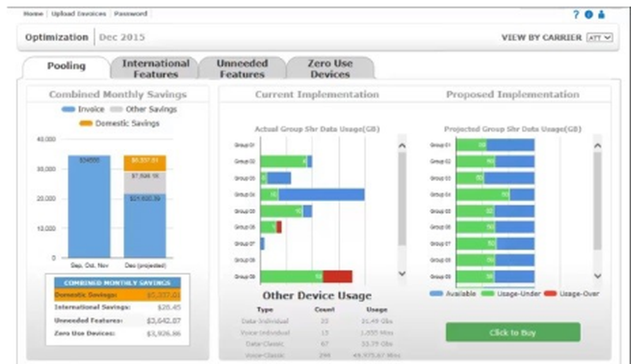Image resolution: width=631 pixels, height=364 pixels.
Task: Switch to the Pooling tab
Action: point(66,66)
